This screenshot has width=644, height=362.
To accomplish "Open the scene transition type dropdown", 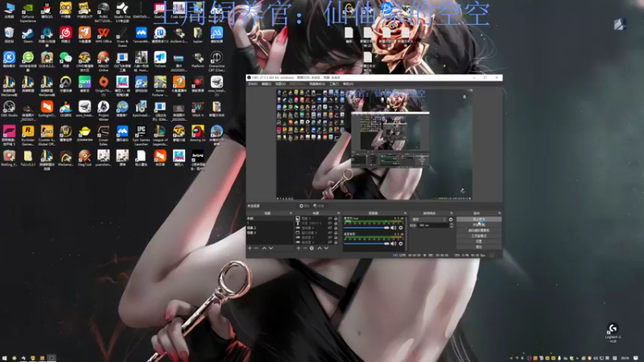I will pos(429,220).
